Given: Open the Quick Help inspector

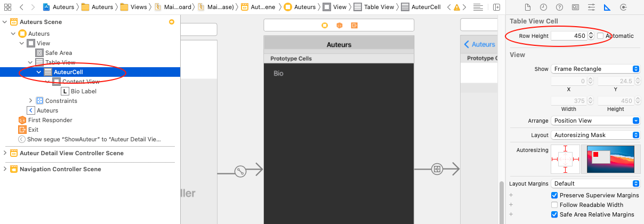Looking at the screenshot, I should 559,7.
